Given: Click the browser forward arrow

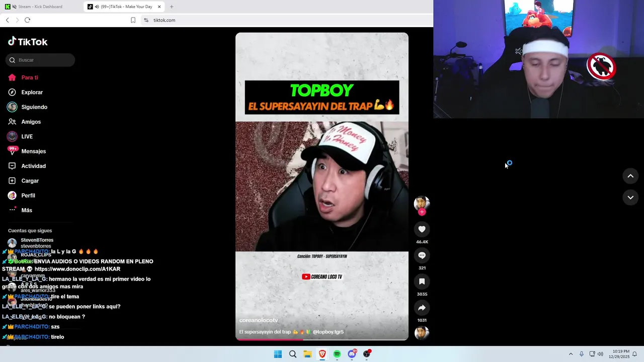Looking at the screenshot, I should click(x=17, y=20).
